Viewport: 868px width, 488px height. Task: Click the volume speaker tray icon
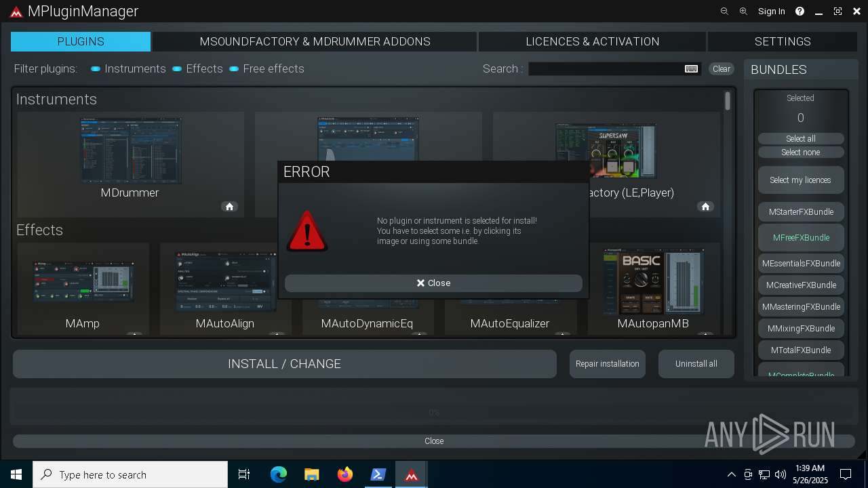pyautogui.click(x=781, y=474)
